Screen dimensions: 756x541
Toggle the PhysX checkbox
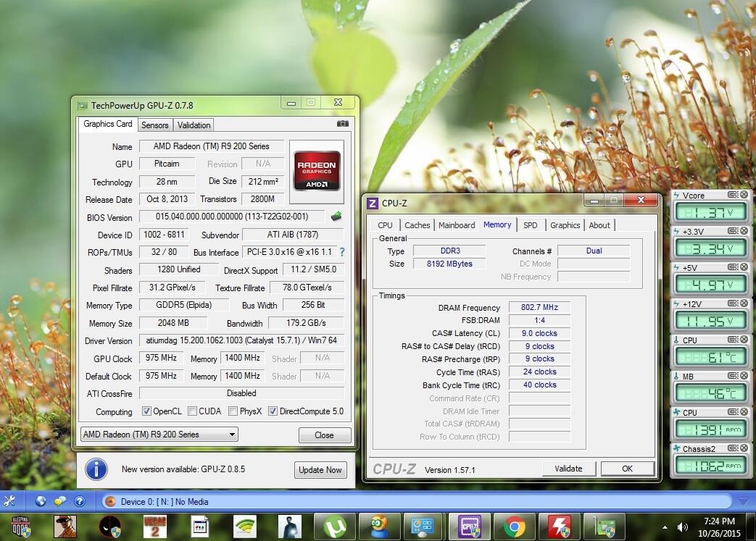pyautogui.click(x=233, y=411)
